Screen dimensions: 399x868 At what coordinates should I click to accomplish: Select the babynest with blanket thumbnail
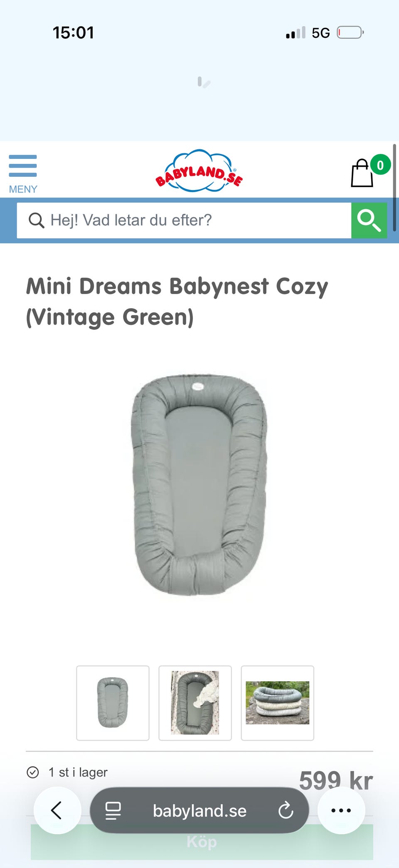point(195,703)
